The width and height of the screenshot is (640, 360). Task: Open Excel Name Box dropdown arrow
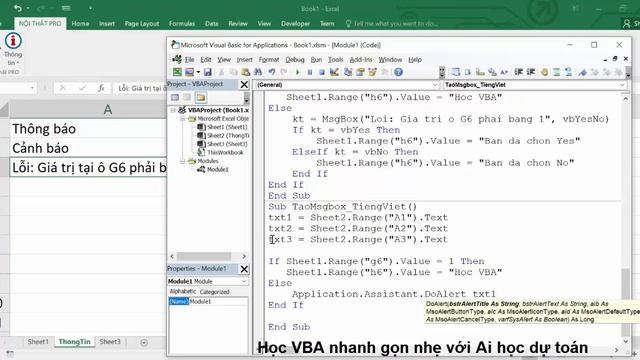[32, 88]
